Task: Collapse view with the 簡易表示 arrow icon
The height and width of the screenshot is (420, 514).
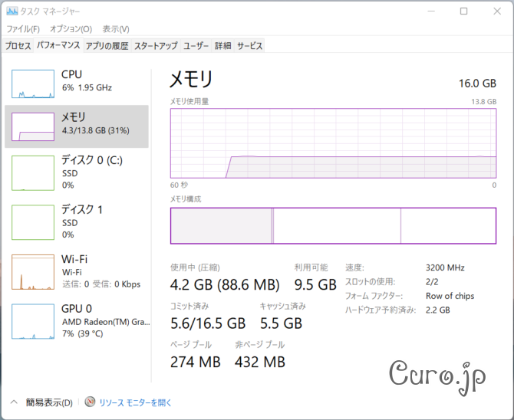Action: click(x=14, y=402)
